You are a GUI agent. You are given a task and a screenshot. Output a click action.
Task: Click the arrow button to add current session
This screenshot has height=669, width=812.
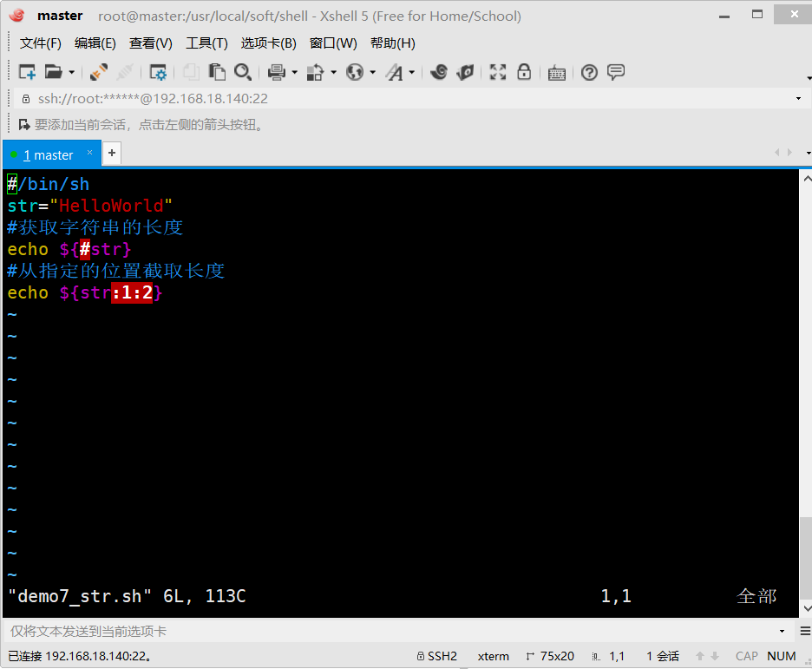[x=24, y=125]
